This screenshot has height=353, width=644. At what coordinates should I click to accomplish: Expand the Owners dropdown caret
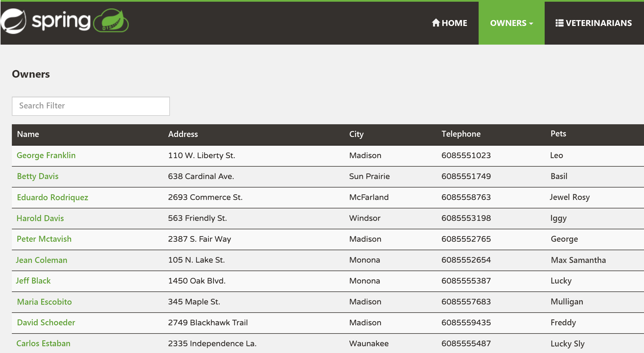click(531, 23)
